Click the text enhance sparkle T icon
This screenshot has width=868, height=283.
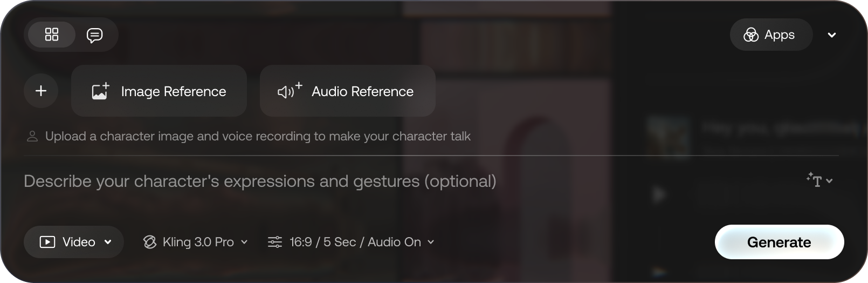pos(814,180)
